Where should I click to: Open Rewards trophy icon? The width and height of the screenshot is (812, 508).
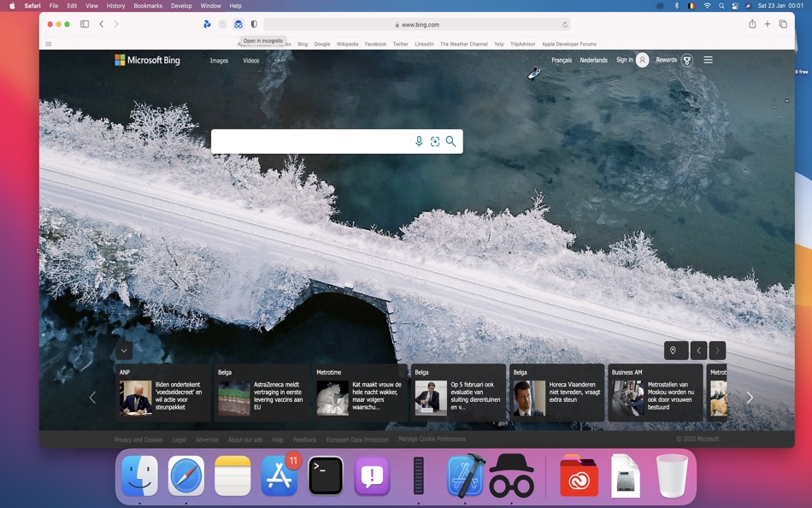[x=687, y=60]
